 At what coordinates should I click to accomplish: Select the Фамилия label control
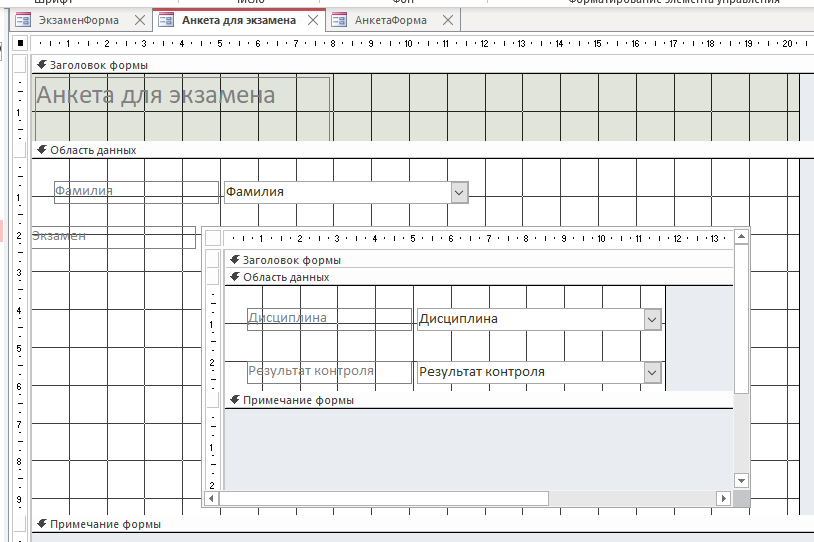point(137,192)
